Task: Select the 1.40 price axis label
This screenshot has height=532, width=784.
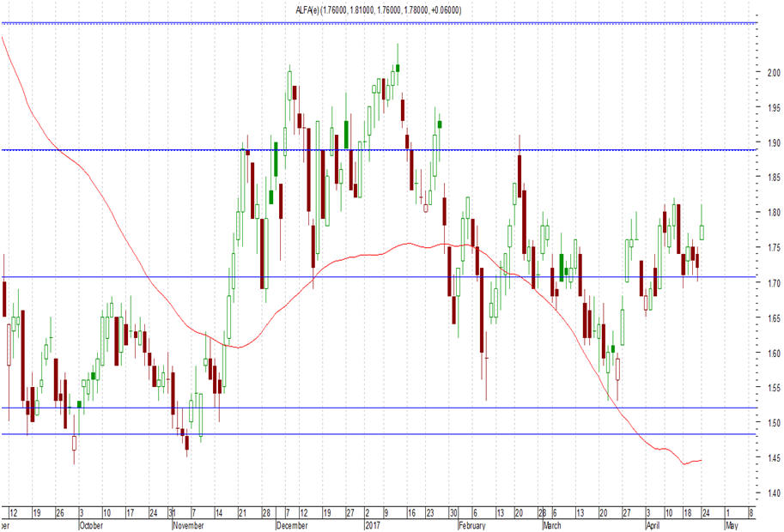Action: pyautogui.click(x=774, y=493)
